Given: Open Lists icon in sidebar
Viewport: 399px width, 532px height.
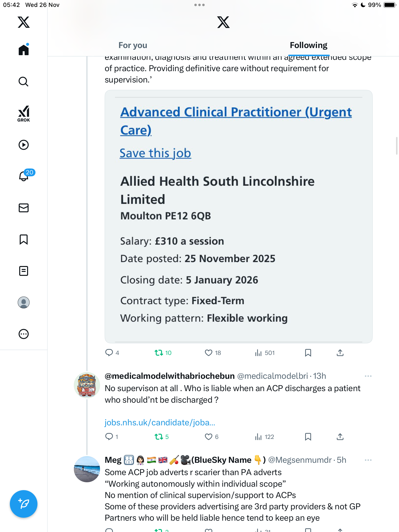Looking at the screenshot, I should (24, 271).
